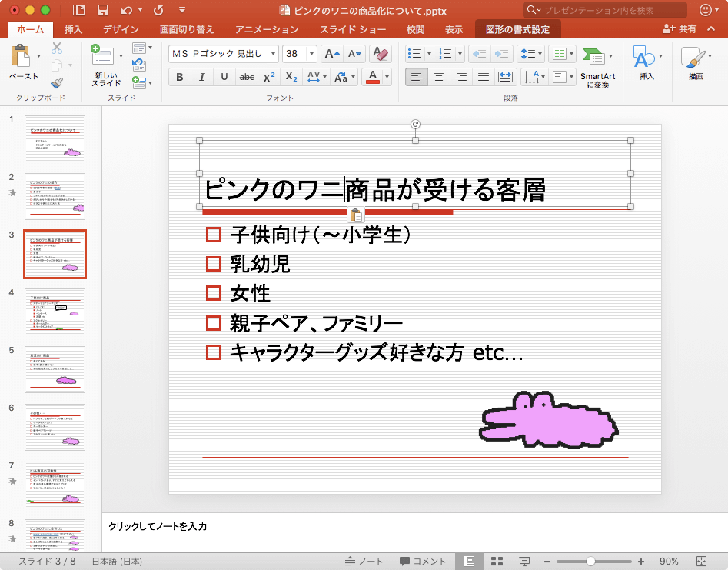Open the 新しいスライド dropdown arrow
This screenshot has width=728, height=570.
(x=120, y=56)
